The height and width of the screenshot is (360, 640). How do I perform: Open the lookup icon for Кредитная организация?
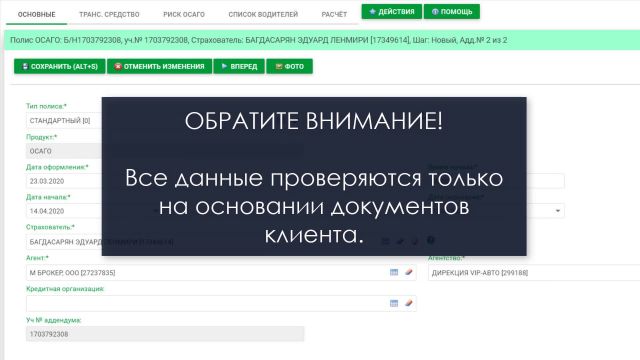394,303
